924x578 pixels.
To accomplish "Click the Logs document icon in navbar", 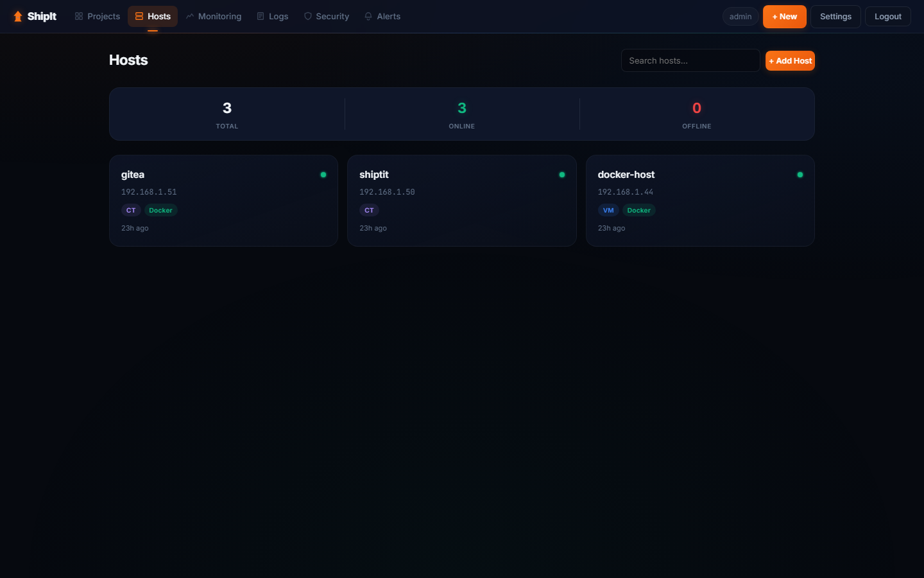I will pyautogui.click(x=261, y=17).
